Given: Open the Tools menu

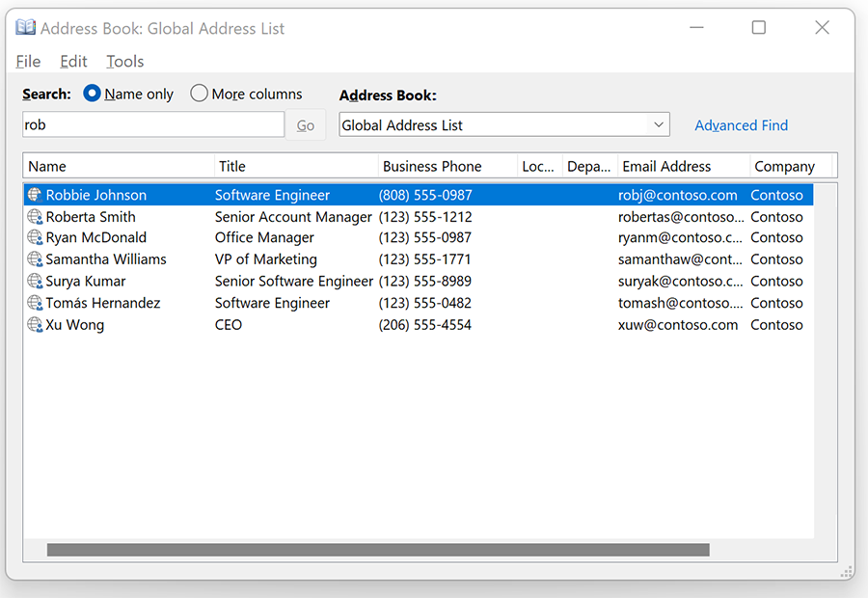Looking at the screenshot, I should pyautogui.click(x=125, y=61).
